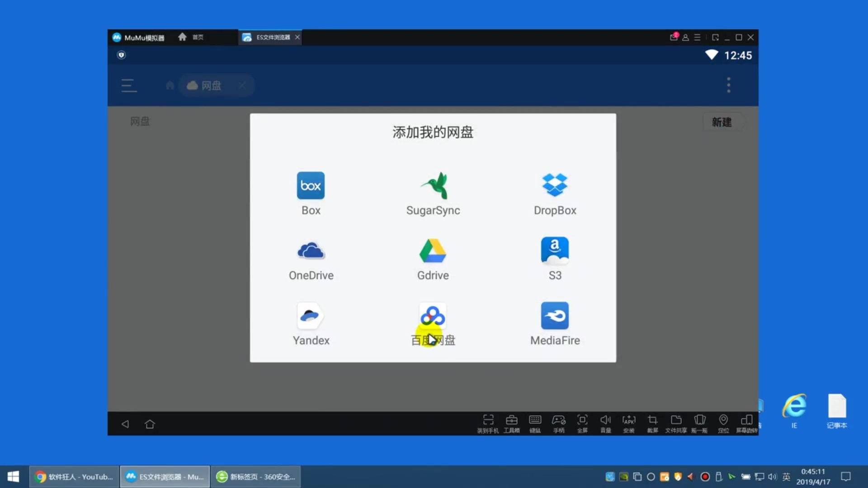Click the 添加我的网盘 dialog title

pos(433,132)
